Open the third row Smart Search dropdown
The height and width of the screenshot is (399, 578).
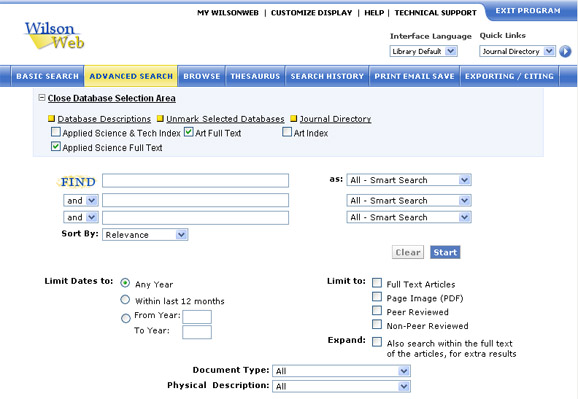409,217
